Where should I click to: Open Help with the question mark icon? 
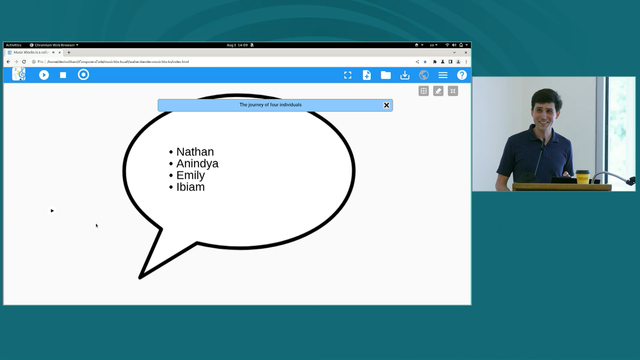[x=462, y=75]
